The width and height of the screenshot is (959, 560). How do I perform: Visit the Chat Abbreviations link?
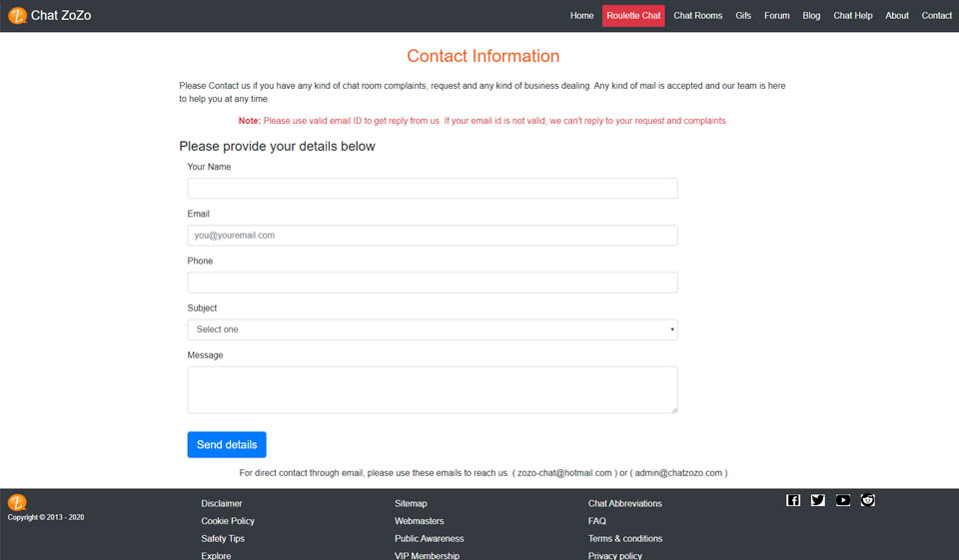point(625,504)
